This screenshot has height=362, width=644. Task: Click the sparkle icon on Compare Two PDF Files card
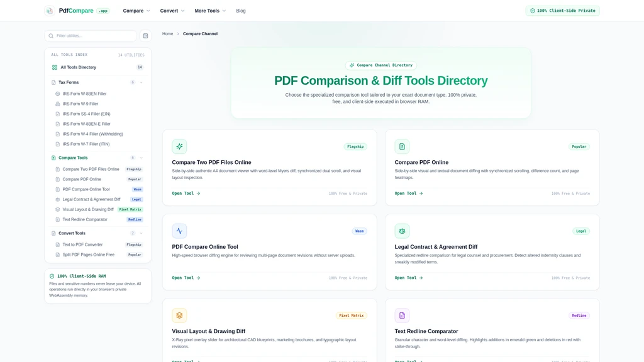click(x=179, y=146)
